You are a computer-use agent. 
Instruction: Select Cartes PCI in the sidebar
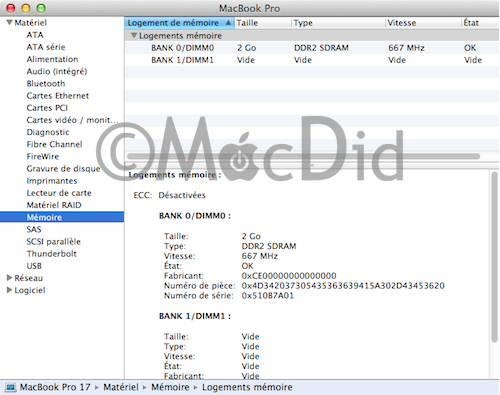pyautogui.click(x=47, y=108)
